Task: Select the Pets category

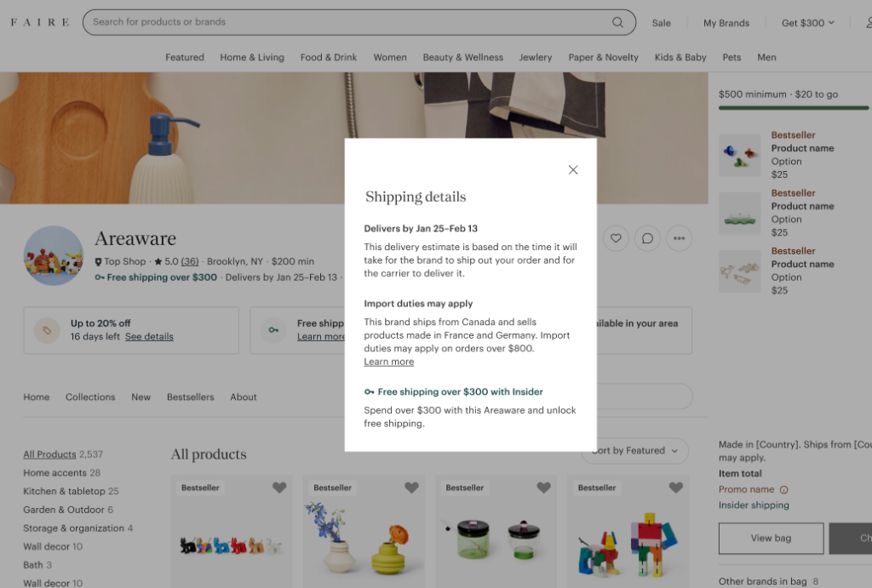Action: coord(731,57)
